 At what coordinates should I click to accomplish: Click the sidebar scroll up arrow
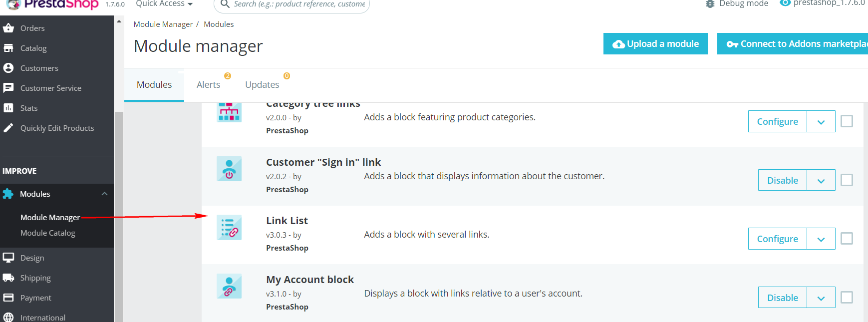[119, 21]
